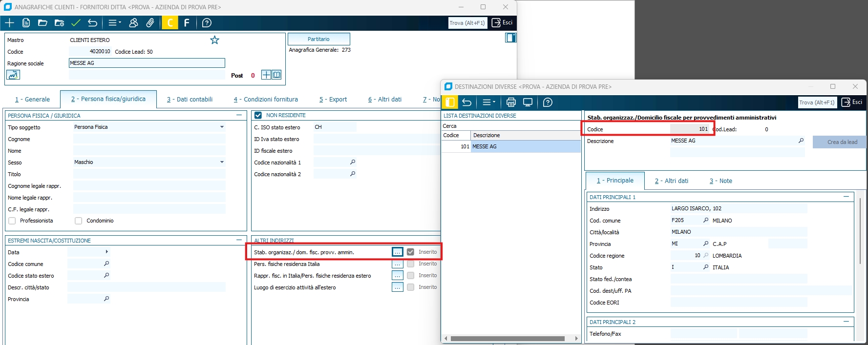
Task: Print from Destinazioni Diverse toolbar
Action: (511, 102)
